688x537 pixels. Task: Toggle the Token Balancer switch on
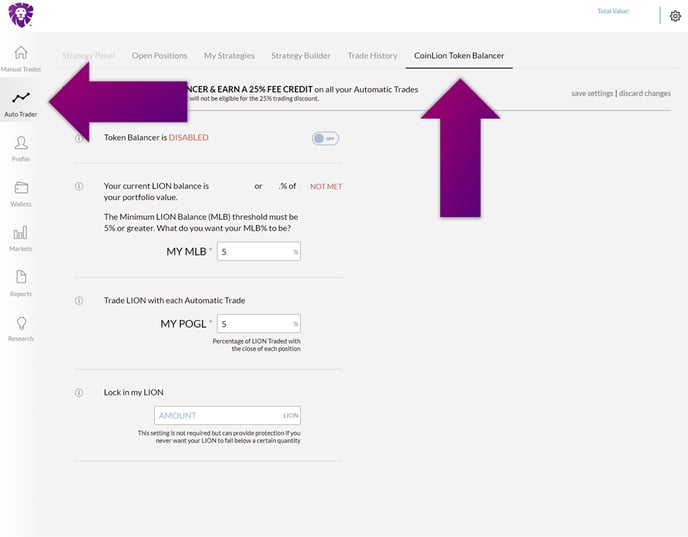325,139
